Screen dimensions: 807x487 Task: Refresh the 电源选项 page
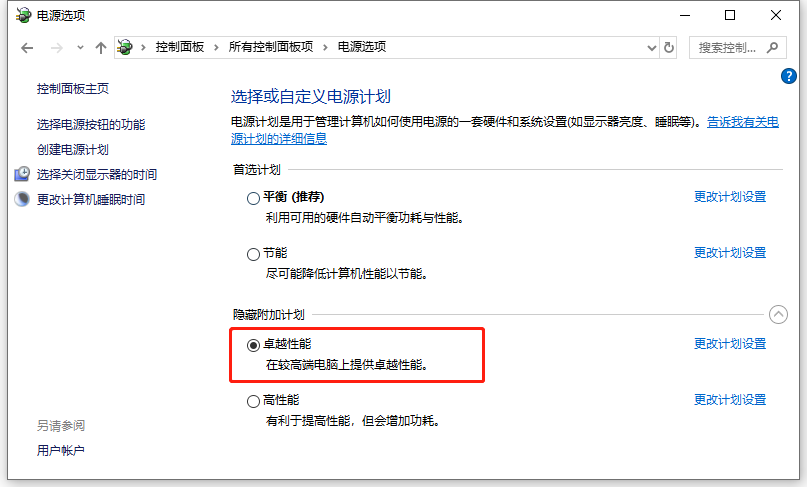[x=669, y=48]
